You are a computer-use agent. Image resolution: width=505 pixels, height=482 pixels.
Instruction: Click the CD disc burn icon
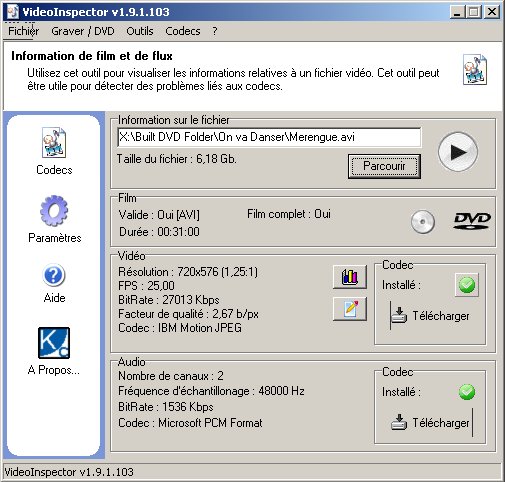coord(423,222)
